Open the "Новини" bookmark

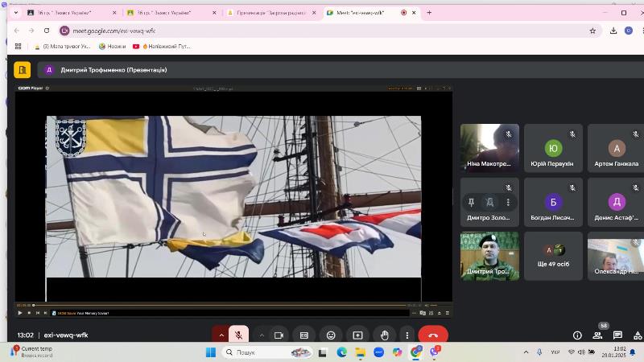click(113, 47)
